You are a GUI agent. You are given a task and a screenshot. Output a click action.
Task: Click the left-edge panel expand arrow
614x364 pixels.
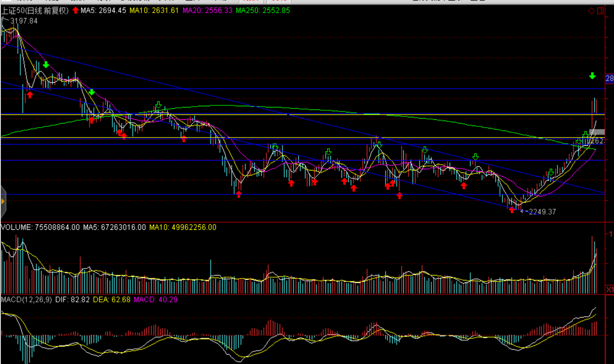(x=3, y=201)
